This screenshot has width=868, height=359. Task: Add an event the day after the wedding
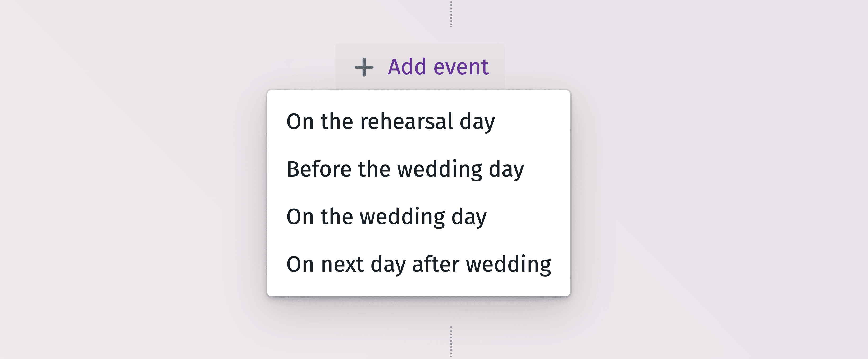pos(418,264)
